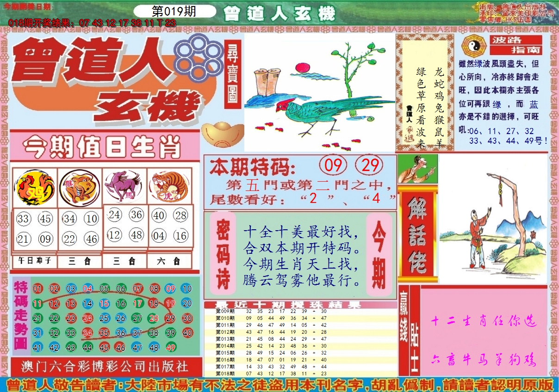Viewport: 559px width, 392px height.
Task: Click the 第019期 issue label
Action: (174, 12)
